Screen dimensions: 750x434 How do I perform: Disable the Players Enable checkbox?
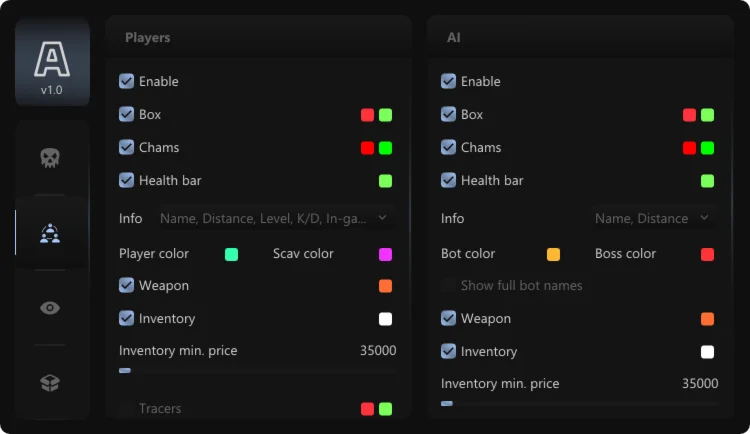127,81
